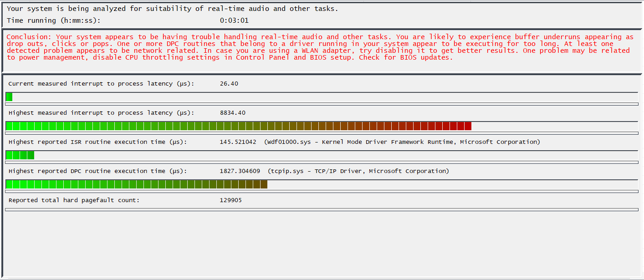Click the ISR execution time value 145.521042
Viewport: 644px width, 280px height.
click(238, 142)
